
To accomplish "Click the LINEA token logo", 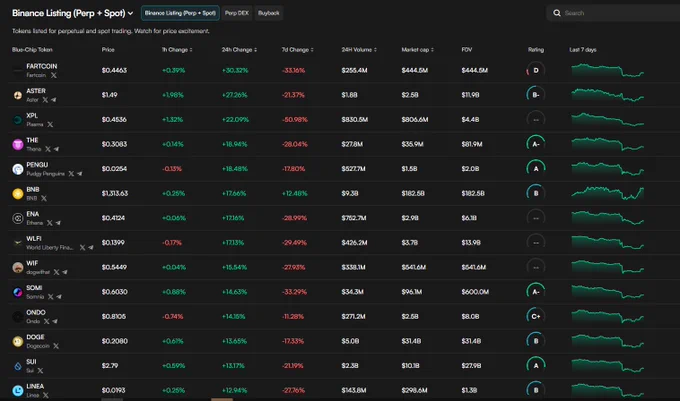I will click(x=18, y=391).
